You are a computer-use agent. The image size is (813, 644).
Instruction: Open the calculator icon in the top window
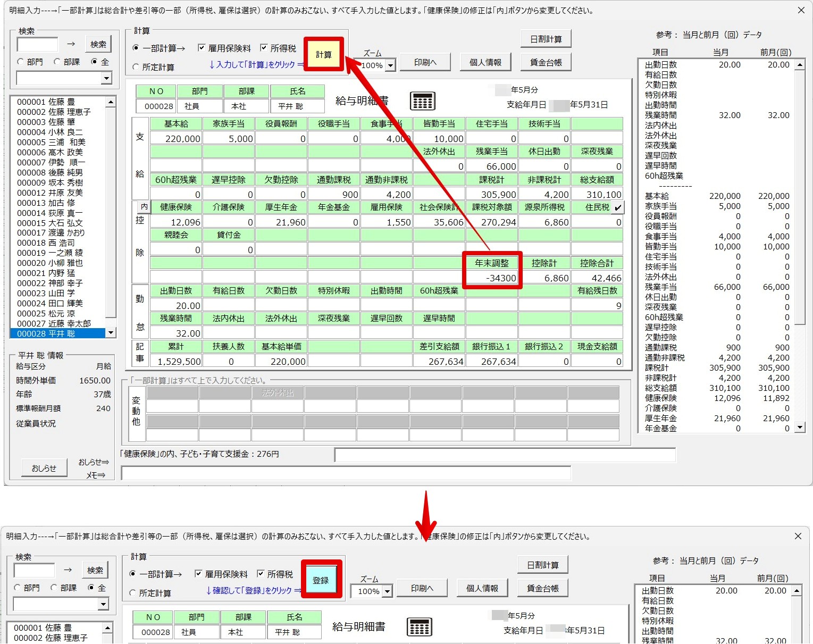[x=423, y=101]
